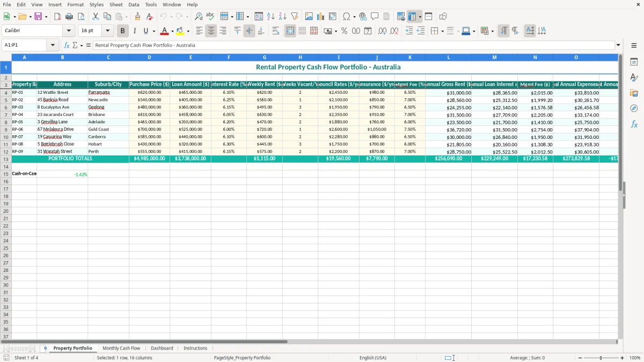Open the sidebar Styles deck
Screen dimensions: 644x362
pos(634,77)
